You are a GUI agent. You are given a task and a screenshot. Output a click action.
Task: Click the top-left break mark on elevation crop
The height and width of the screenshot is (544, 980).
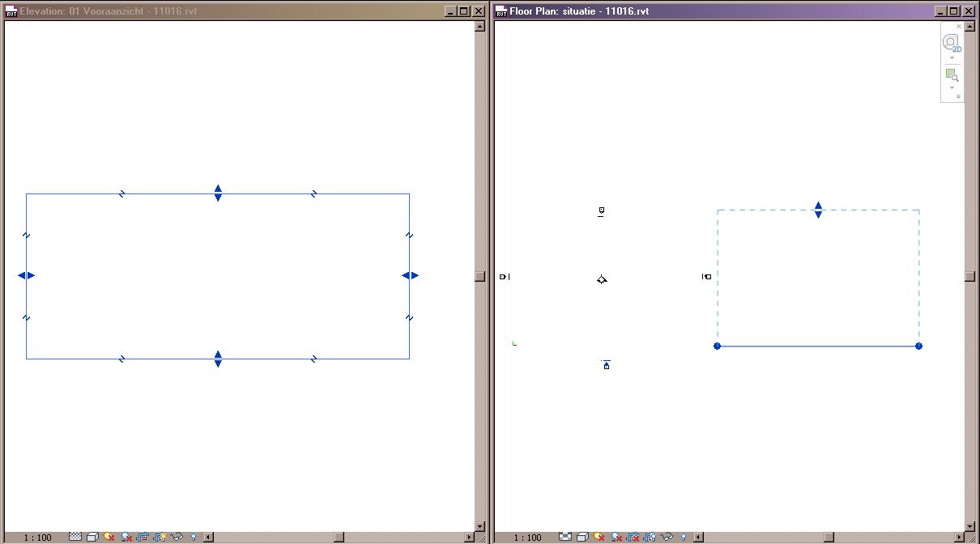[121, 193]
